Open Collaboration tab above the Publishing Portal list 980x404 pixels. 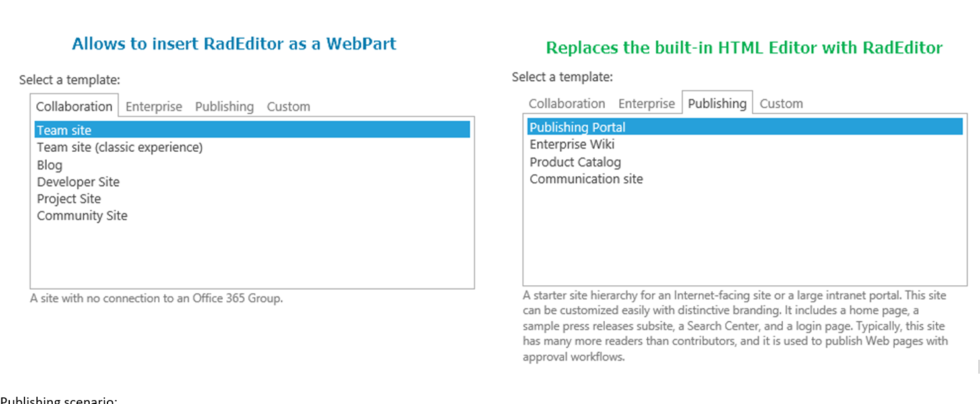pos(567,104)
